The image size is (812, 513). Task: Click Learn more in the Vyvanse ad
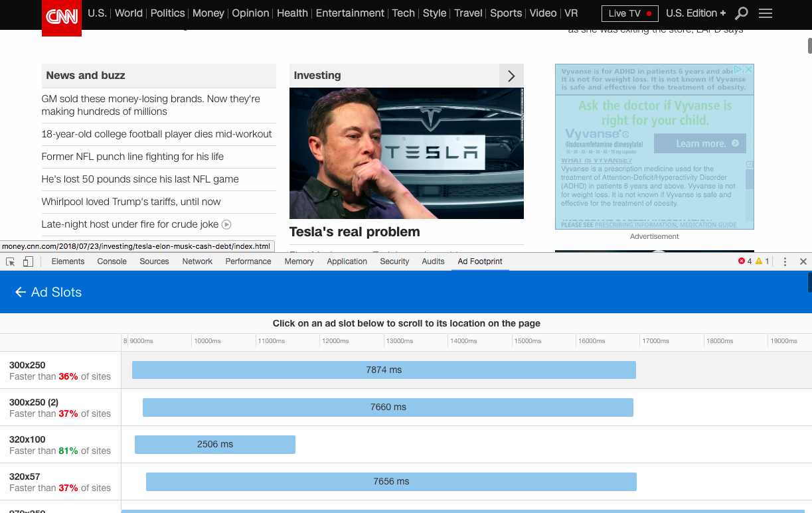click(x=700, y=143)
